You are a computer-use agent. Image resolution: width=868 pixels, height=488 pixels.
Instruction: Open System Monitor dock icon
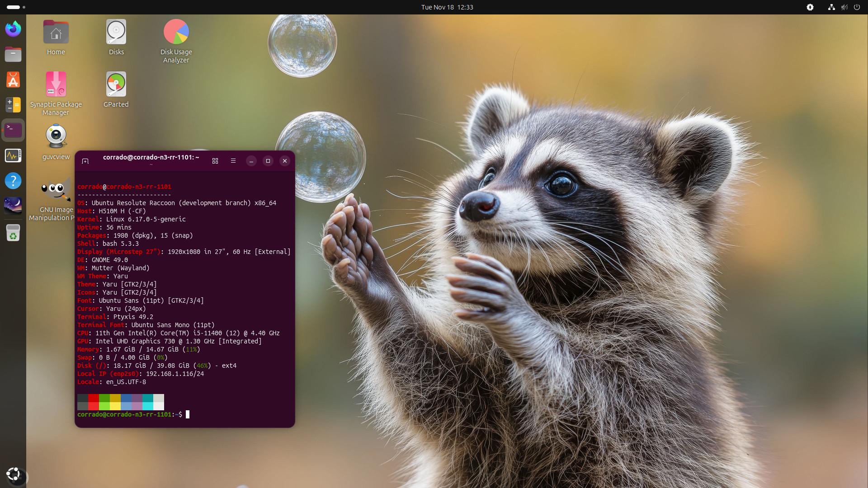pos(13,156)
